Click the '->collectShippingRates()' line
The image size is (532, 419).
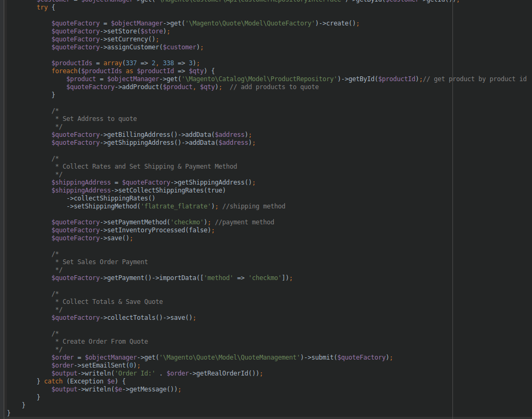pos(111,198)
